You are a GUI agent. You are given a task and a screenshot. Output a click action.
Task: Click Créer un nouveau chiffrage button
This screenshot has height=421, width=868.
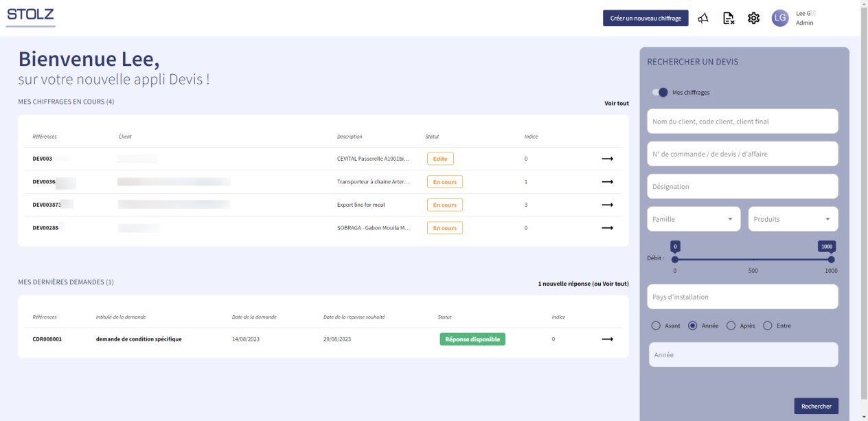tap(645, 19)
